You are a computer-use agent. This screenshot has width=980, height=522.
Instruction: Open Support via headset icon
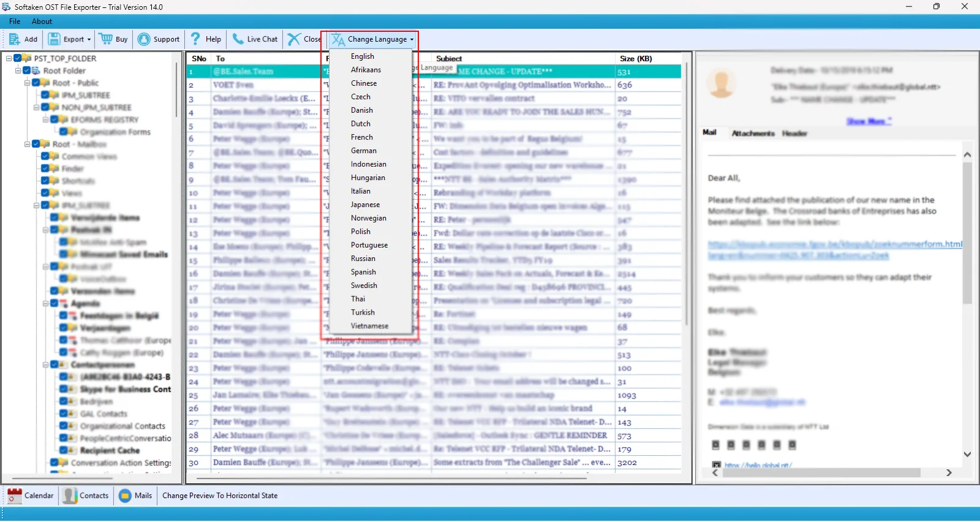(x=144, y=39)
